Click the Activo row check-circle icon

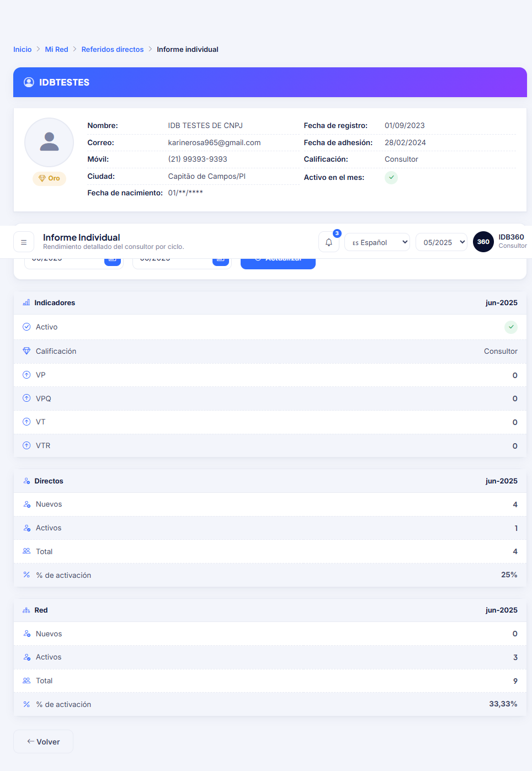[x=26, y=327]
